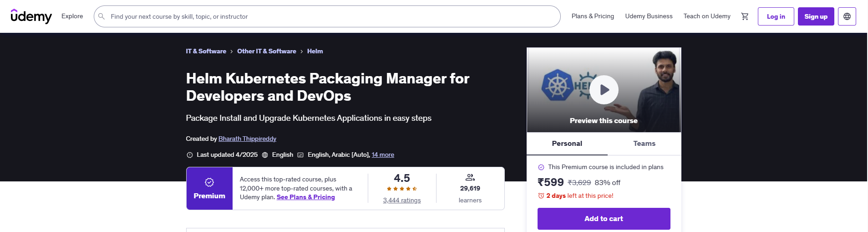Click the Log in button
Image resolution: width=868 pixels, height=232 pixels.
pyautogui.click(x=776, y=16)
